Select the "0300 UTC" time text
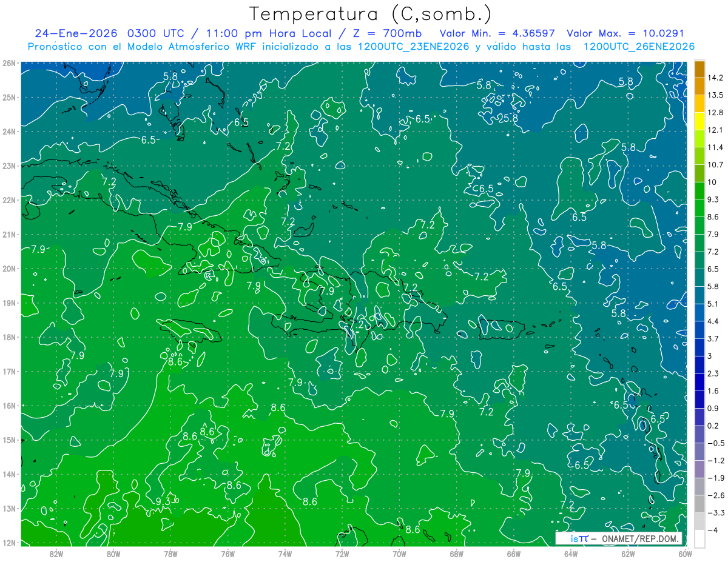The image size is (728, 562). [157, 33]
